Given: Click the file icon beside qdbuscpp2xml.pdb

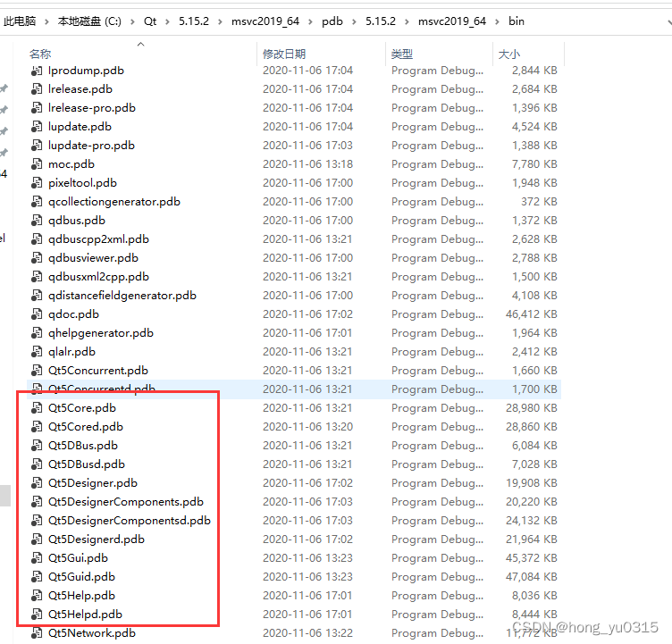Looking at the screenshot, I should point(37,239).
